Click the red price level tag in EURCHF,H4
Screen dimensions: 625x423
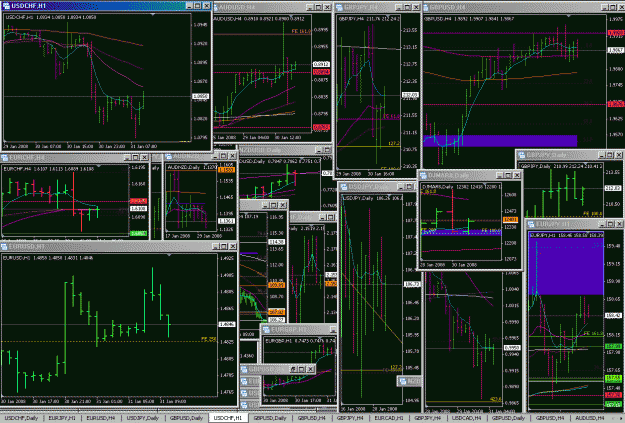[138, 201]
